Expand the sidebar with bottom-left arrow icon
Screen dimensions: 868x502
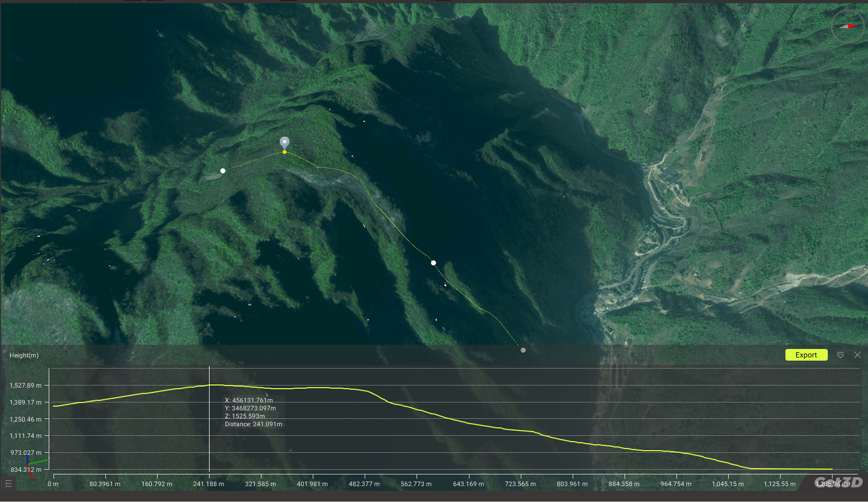point(8,483)
